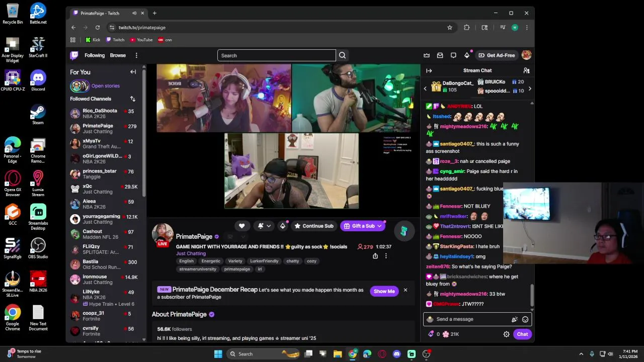Screen dimensions: 644x362
Task: Click the Continue Sub button
Action: (x=314, y=226)
